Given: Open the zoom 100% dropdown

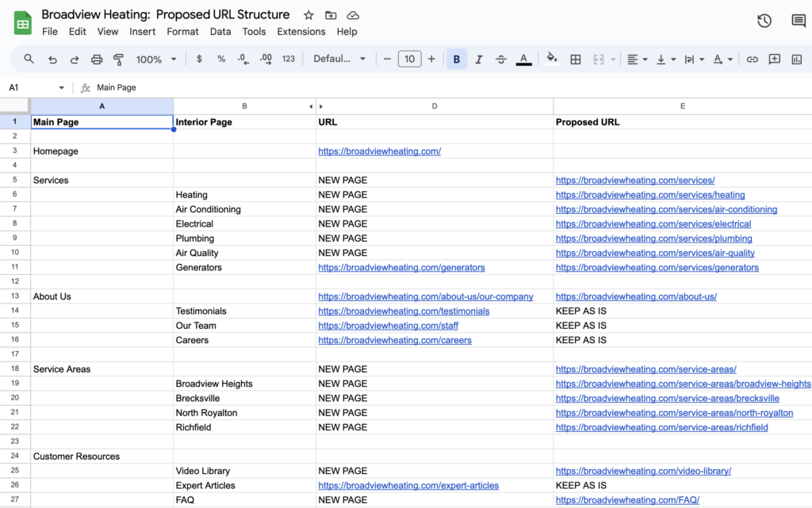Looking at the screenshot, I should click(156, 59).
